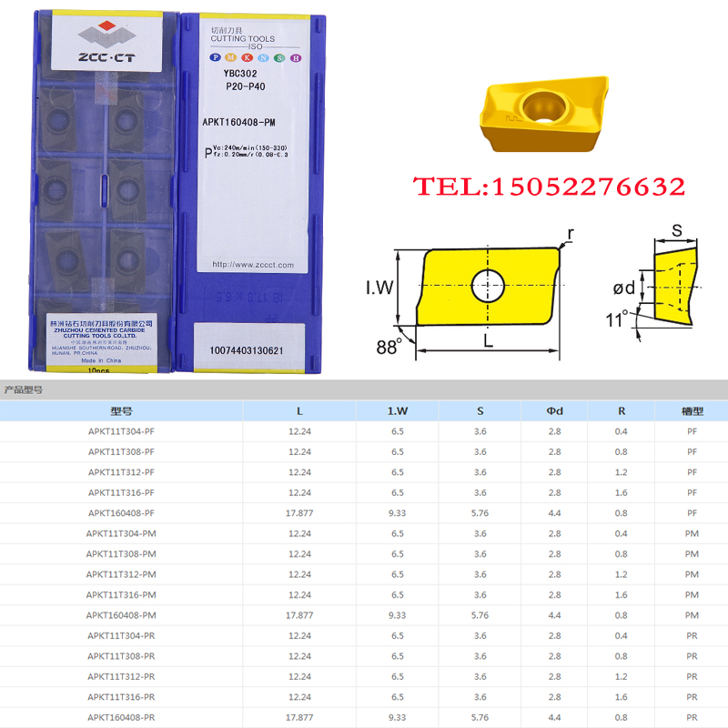
Task: Select the APKT11T316-PR model cell
Action: click(121, 697)
